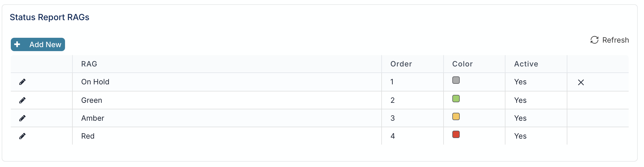This screenshot has height=167, width=644.
Task: Edit the Red RAG entry
Action: (22, 136)
